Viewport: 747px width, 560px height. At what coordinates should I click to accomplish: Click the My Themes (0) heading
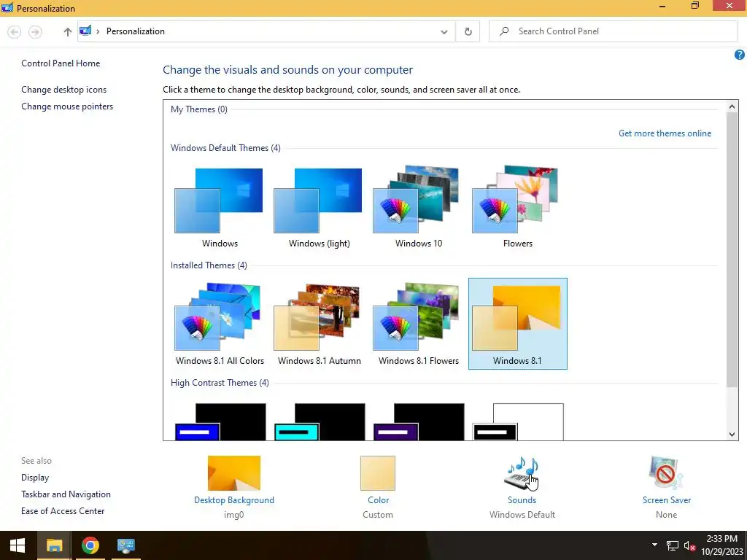(x=198, y=109)
